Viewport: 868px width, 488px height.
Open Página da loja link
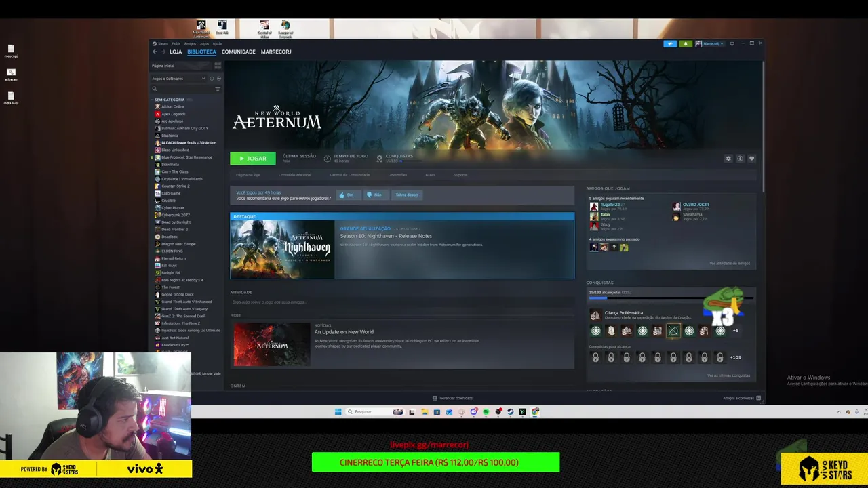pos(248,175)
